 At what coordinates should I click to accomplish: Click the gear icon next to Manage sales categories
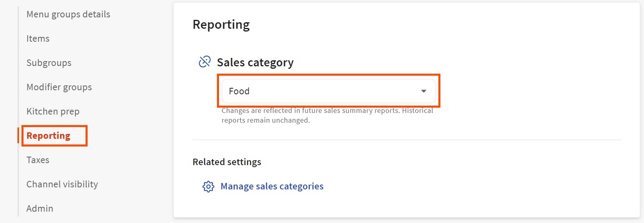(208, 187)
